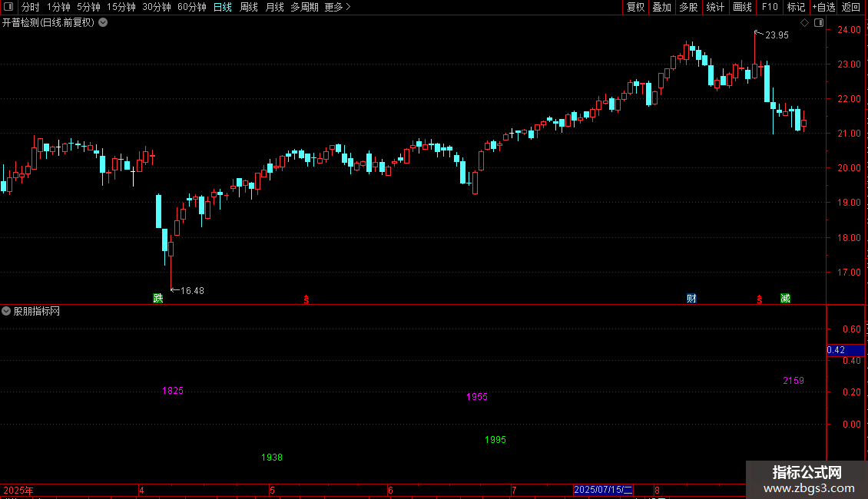This screenshot has height=499, width=868.
Task: Open F10 company information
Action: pos(770,7)
